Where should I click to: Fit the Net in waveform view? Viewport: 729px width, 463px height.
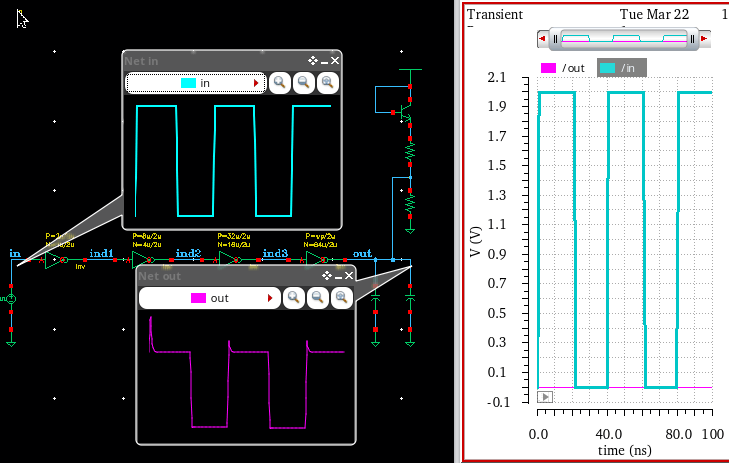pyautogui.click(x=328, y=83)
